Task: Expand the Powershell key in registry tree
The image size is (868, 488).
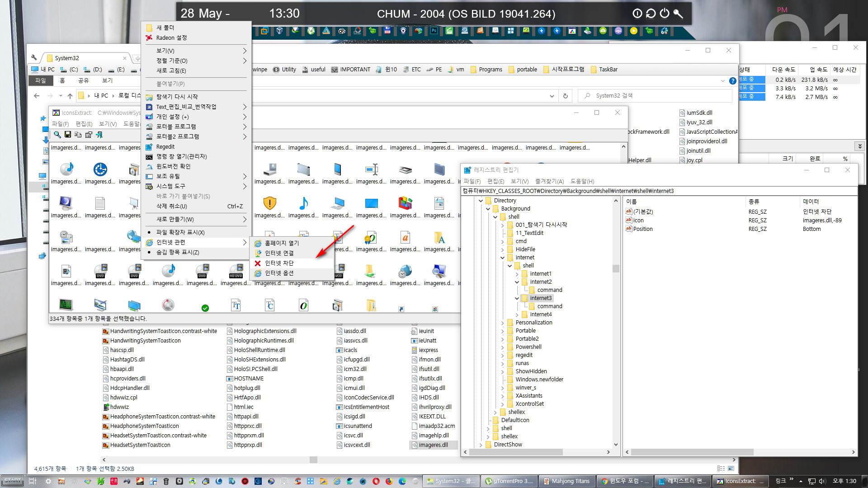Action: [502, 347]
